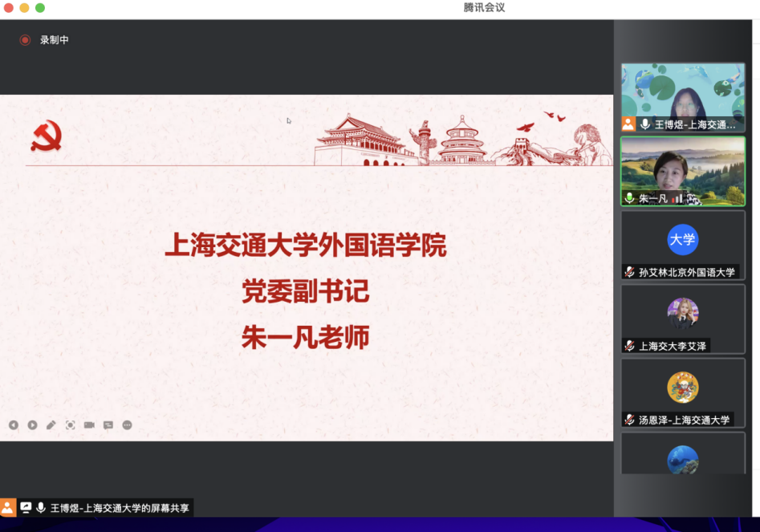The width and height of the screenshot is (760, 532).
Task: Click the signal strength bars beside 朱一凡
Action: click(677, 198)
